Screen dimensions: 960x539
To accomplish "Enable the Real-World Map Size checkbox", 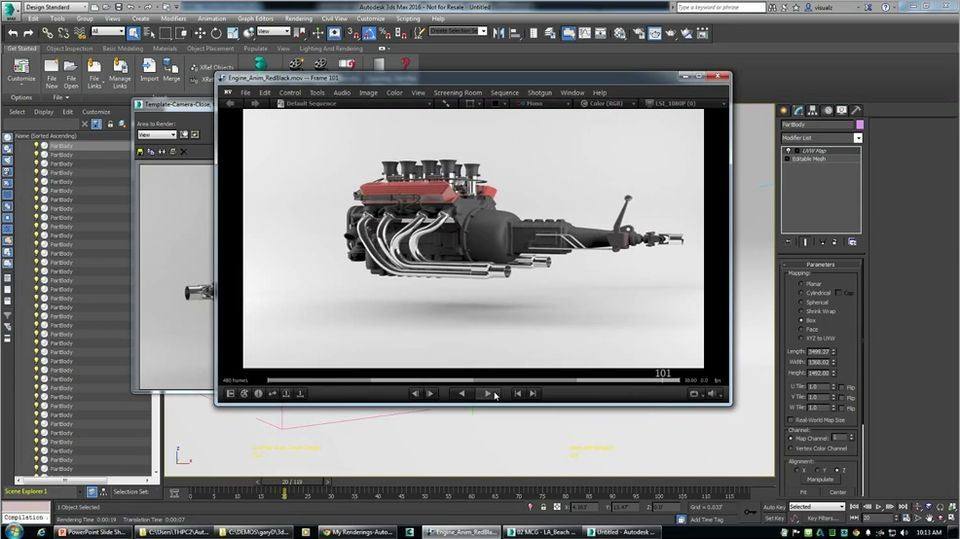I will tap(789, 420).
